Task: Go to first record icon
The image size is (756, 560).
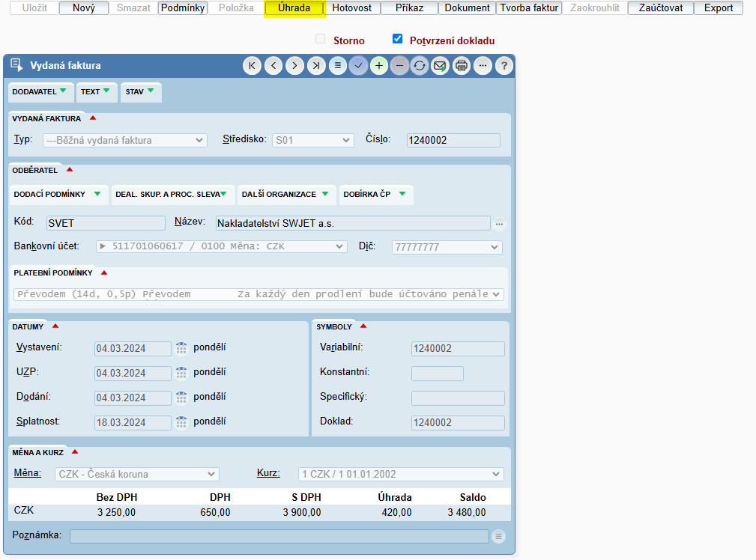Action: (x=252, y=66)
